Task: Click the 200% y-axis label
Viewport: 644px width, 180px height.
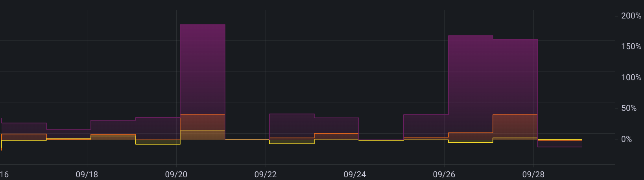Action: click(631, 16)
